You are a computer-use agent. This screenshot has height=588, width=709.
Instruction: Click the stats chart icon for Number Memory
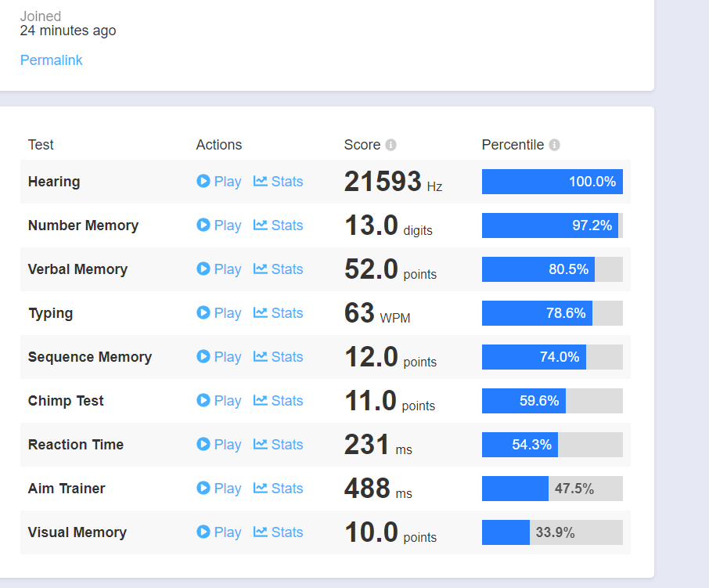(x=261, y=225)
